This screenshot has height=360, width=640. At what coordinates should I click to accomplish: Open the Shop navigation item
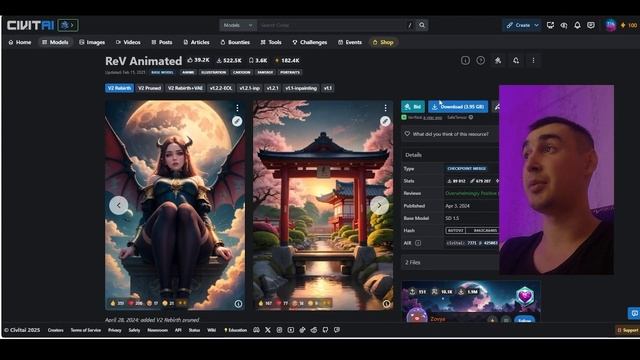pyautogui.click(x=383, y=42)
